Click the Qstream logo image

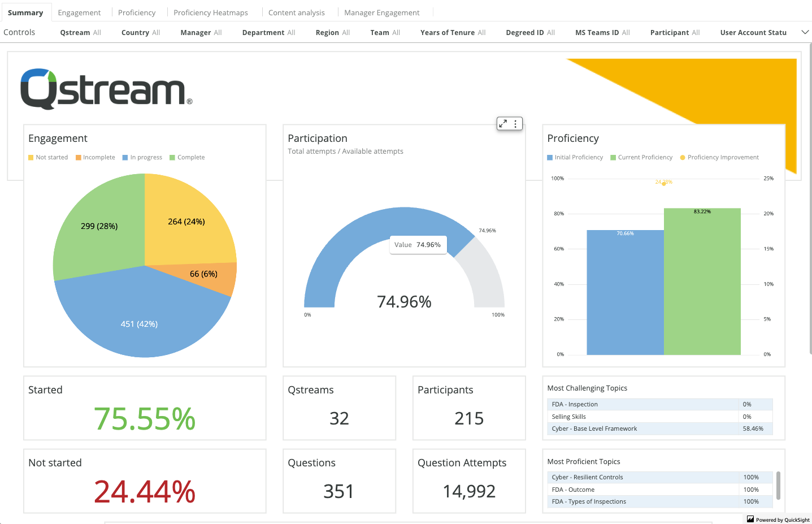pyautogui.click(x=106, y=89)
